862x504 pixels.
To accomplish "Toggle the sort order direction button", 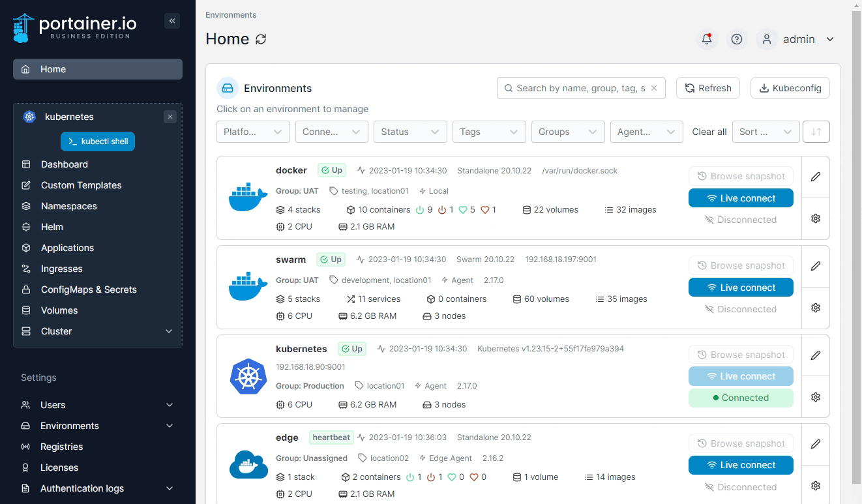I will 816,132.
